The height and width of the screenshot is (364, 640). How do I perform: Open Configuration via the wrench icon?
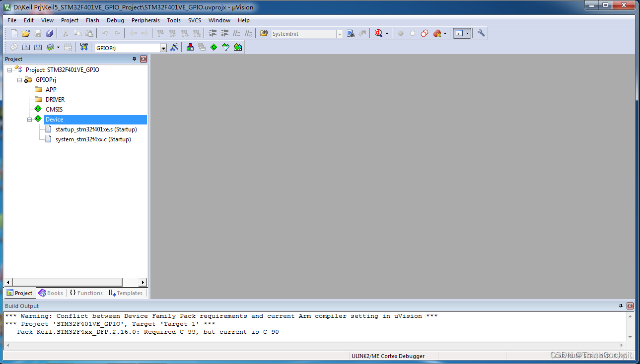[481, 33]
